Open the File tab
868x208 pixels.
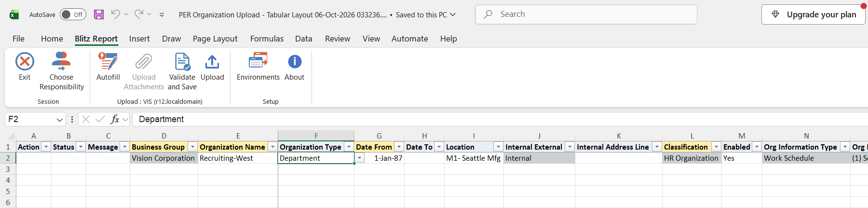pyautogui.click(x=18, y=39)
